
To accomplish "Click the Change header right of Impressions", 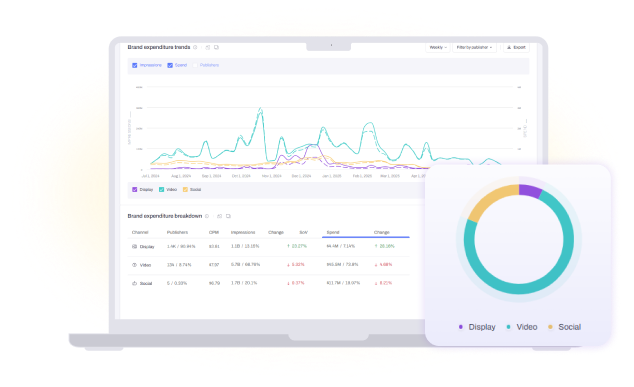I will [x=276, y=233].
